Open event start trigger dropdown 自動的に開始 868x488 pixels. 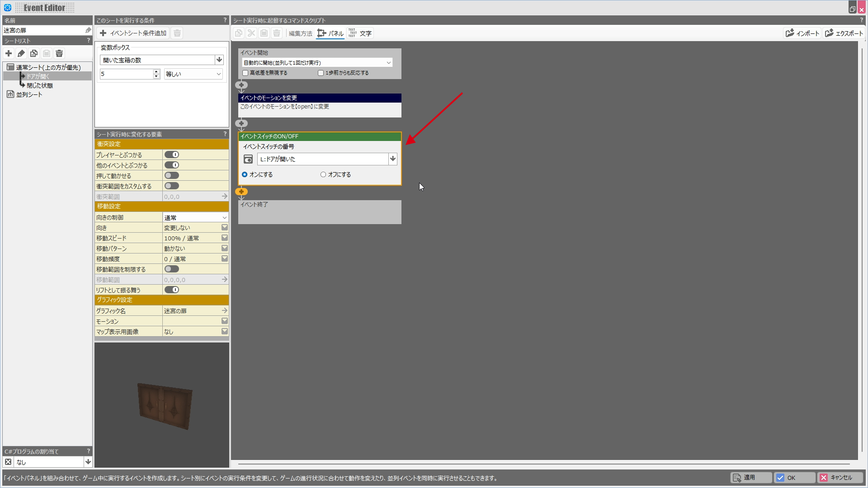pyautogui.click(x=317, y=62)
